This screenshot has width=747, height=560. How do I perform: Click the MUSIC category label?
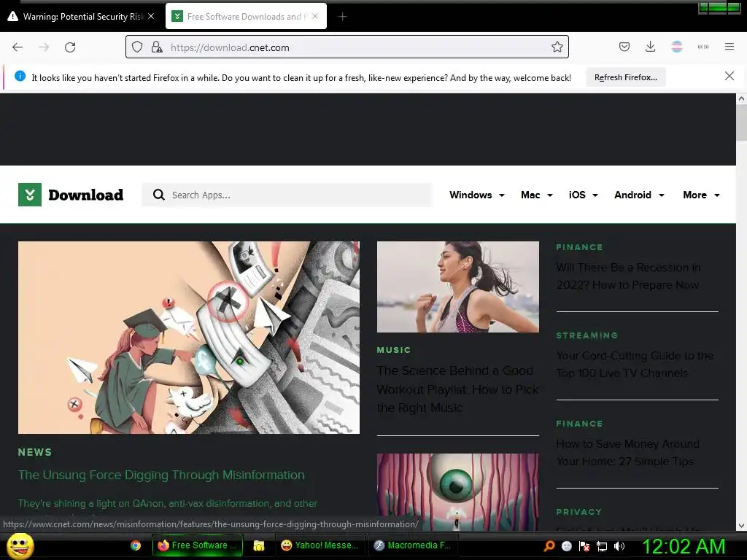click(x=393, y=350)
